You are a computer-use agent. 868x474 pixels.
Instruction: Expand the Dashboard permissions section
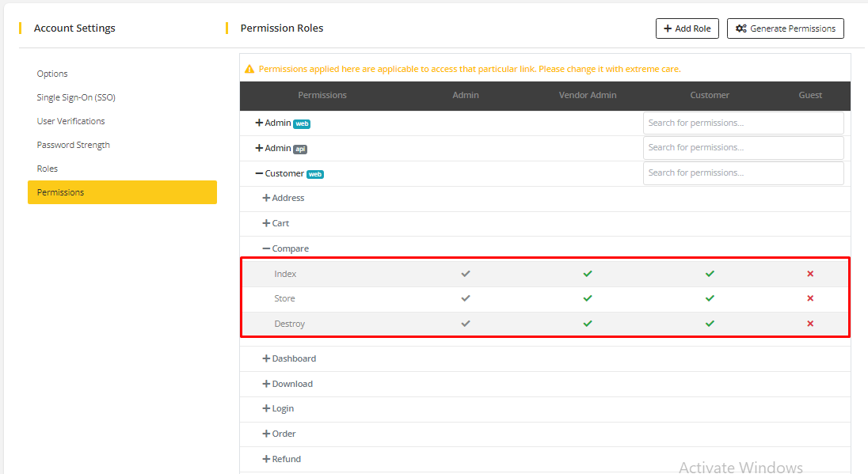click(x=267, y=358)
